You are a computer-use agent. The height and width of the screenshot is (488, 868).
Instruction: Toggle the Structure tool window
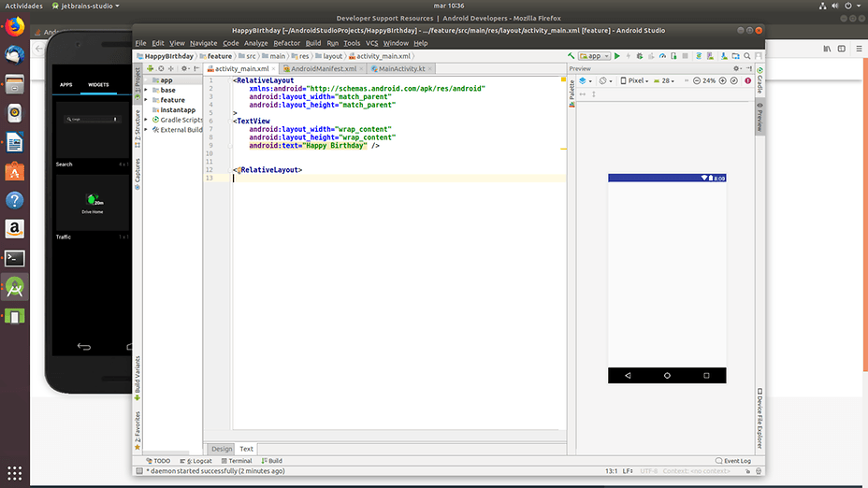(x=137, y=128)
